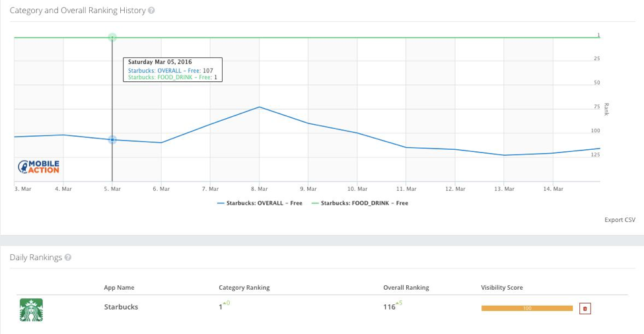Image resolution: width=644 pixels, height=334 pixels.
Task: Click the overall ranking value 116
Action: point(389,307)
